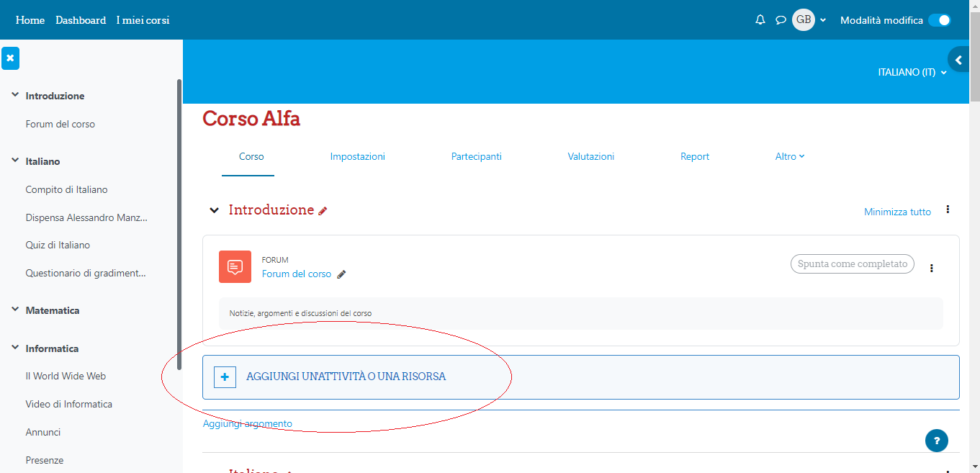Open the Introduzione section three-dot menu
980x473 pixels.
[x=948, y=210]
